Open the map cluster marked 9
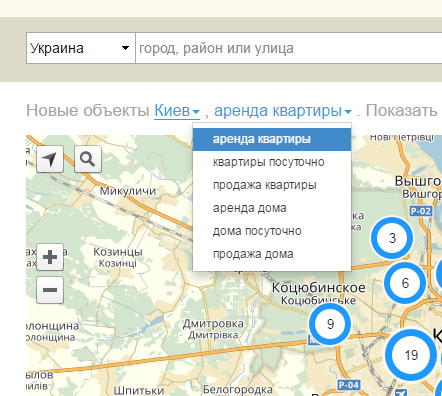Viewport: 442px width, 396px height. click(330, 324)
